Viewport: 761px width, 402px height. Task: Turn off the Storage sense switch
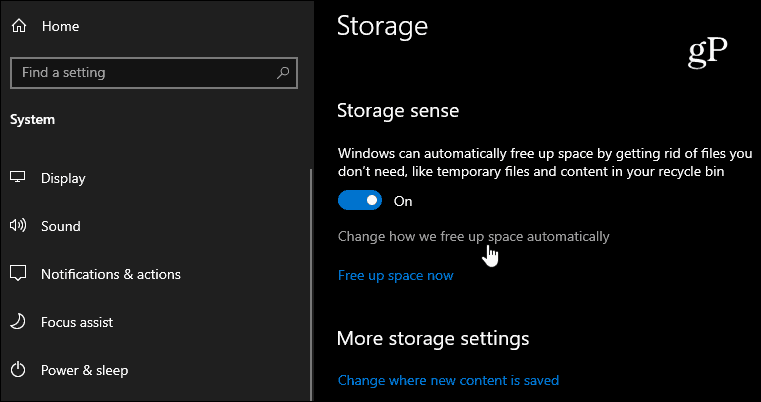tap(360, 201)
